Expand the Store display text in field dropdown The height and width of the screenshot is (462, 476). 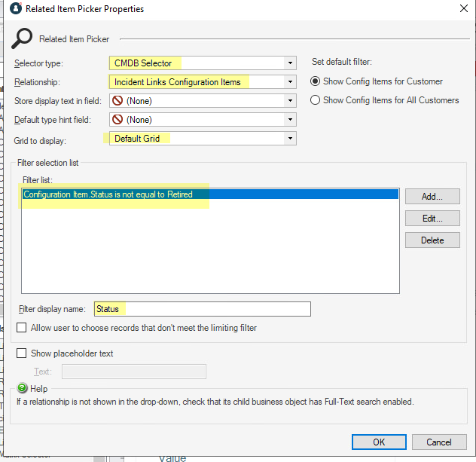click(289, 100)
